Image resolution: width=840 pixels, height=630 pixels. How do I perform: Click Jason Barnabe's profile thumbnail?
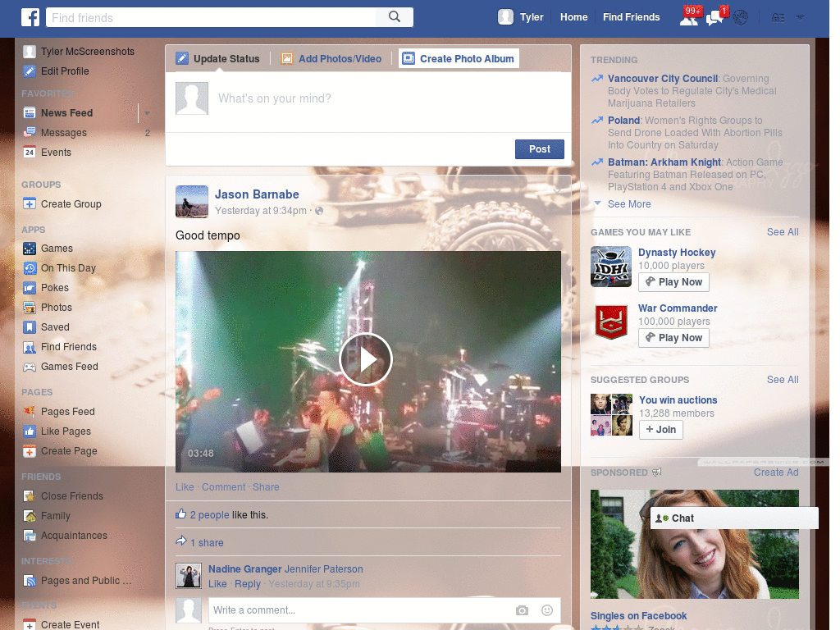(x=192, y=202)
